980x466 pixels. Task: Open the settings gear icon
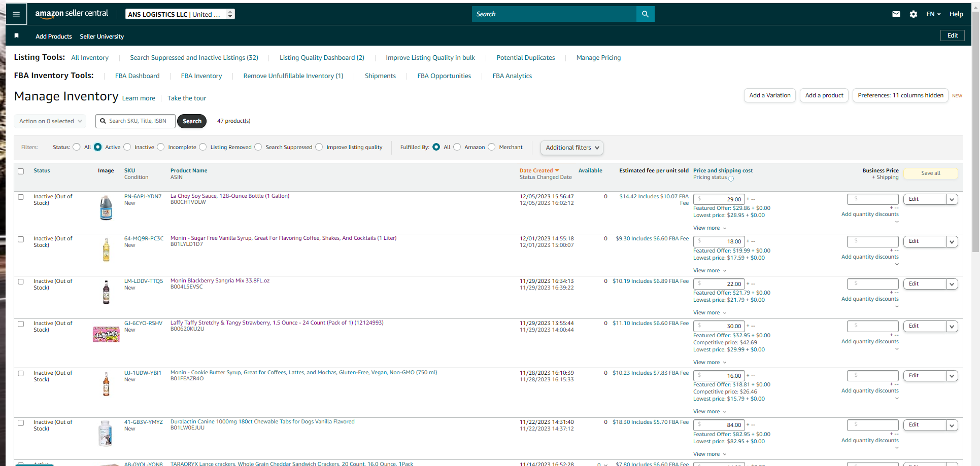coord(914,14)
